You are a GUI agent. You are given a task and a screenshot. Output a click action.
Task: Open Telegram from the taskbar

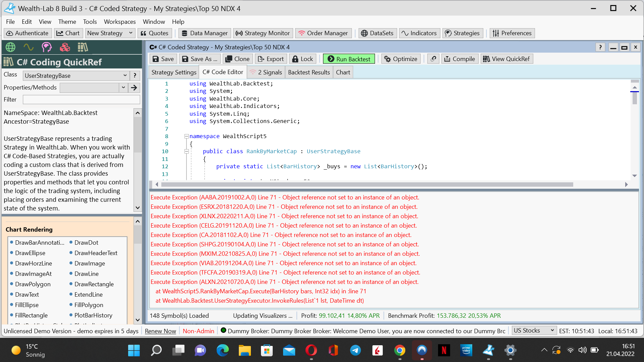(x=355, y=350)
